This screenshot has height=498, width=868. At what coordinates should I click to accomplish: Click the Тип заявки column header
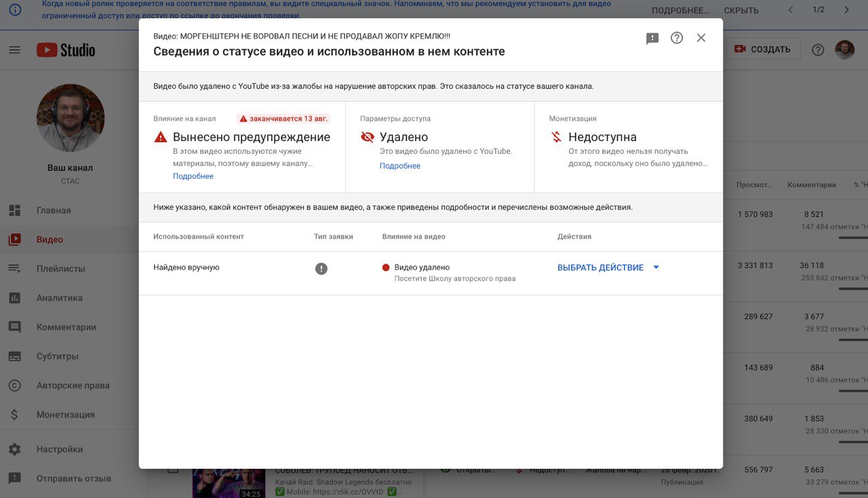point(334,236)
